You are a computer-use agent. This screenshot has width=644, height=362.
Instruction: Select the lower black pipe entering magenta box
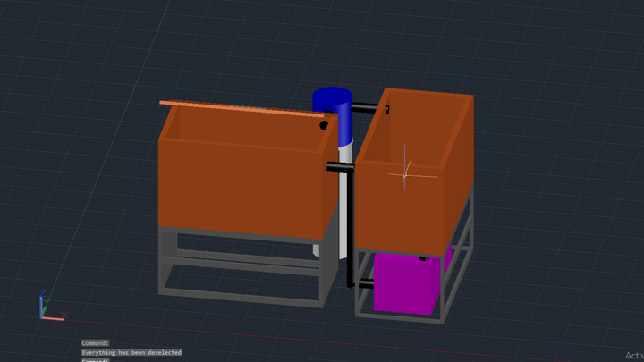(x=363, y=283)
